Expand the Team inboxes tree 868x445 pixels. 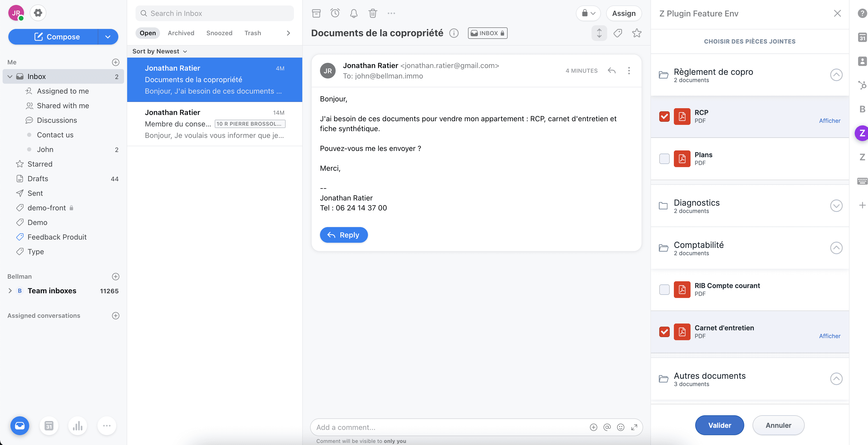tap(10, 291)
